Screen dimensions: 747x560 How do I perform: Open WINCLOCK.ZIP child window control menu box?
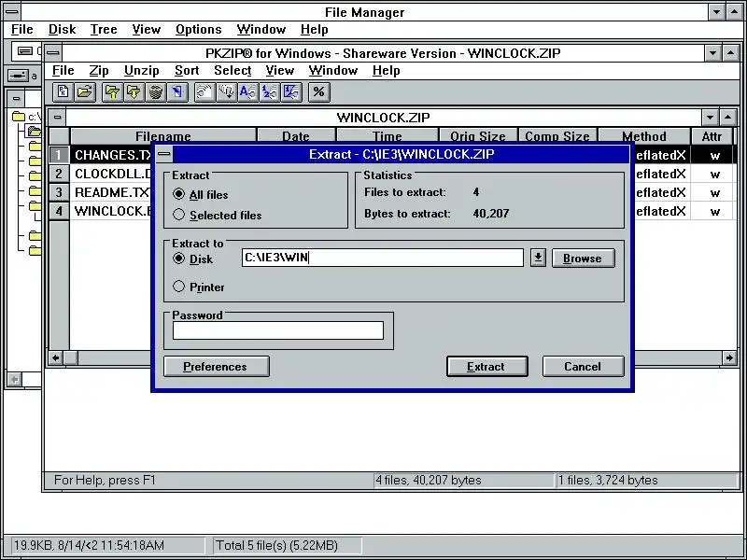point(57,118)
